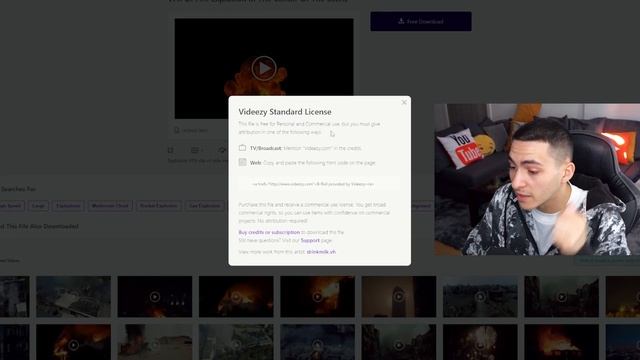
Task: Click the Free Download button
Action: [x=421, y=21]
